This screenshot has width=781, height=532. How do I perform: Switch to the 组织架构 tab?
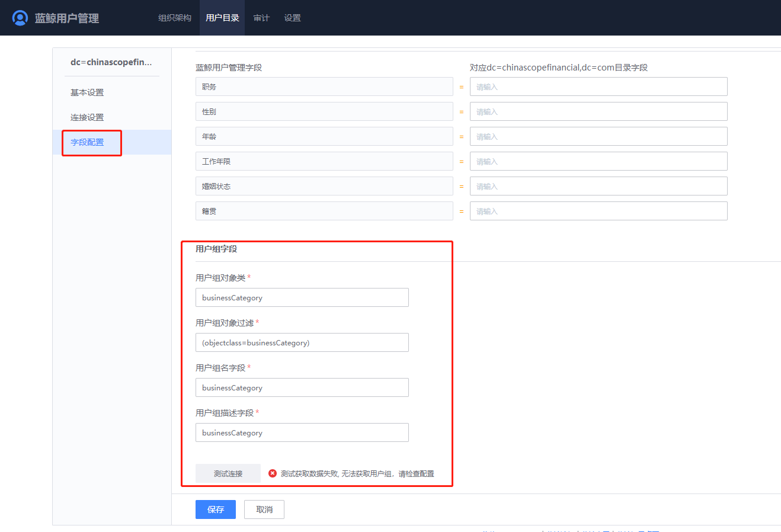(174, 18)
